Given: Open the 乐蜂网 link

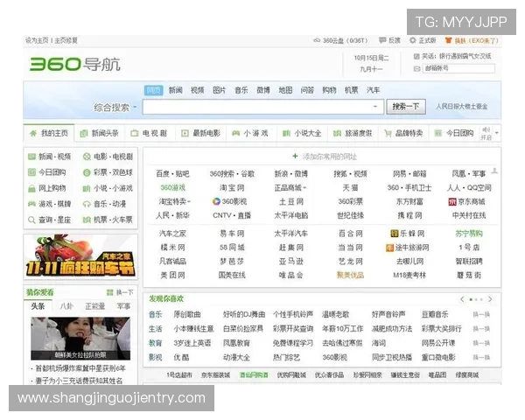Looking at the screenshot, I should (x=412, y=234).
